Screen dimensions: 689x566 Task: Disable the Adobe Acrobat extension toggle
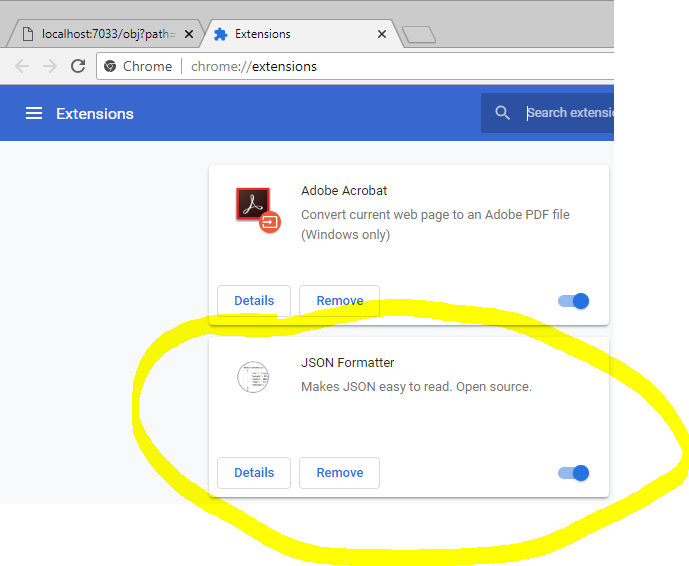tap(573, 301)
